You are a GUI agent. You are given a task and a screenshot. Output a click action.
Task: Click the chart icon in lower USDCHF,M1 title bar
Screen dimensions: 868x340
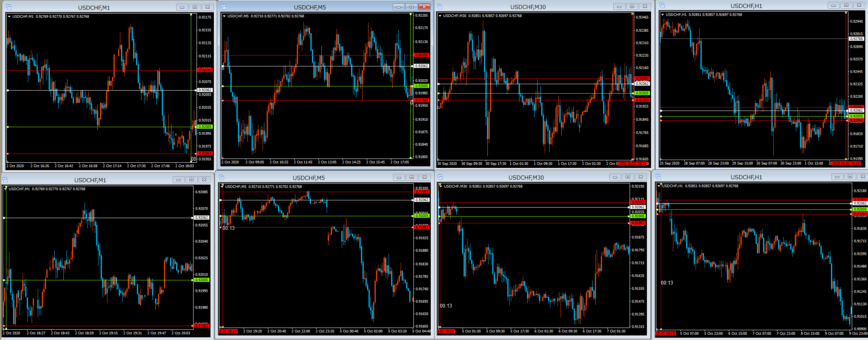click(5, 180)
